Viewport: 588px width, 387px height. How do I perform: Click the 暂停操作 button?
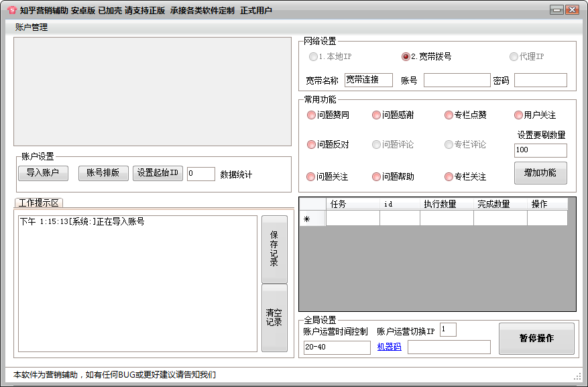(x=536, y=339)
